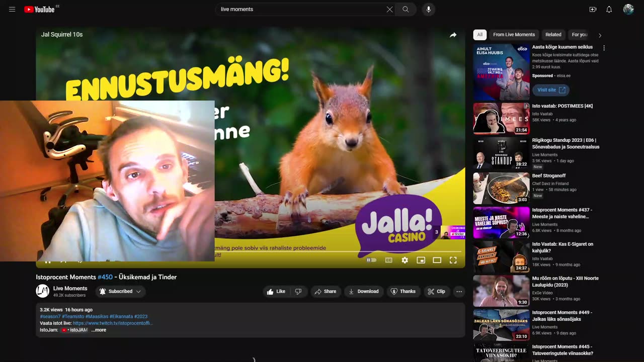Show more filter chips with arrow
644x362 pixels.
pyautogui.click(x=600, y=35)
